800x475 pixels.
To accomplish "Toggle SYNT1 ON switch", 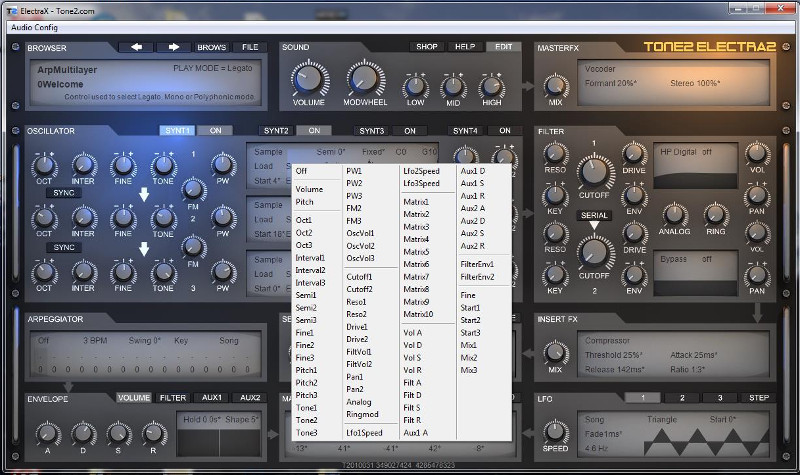I will 216,131.
